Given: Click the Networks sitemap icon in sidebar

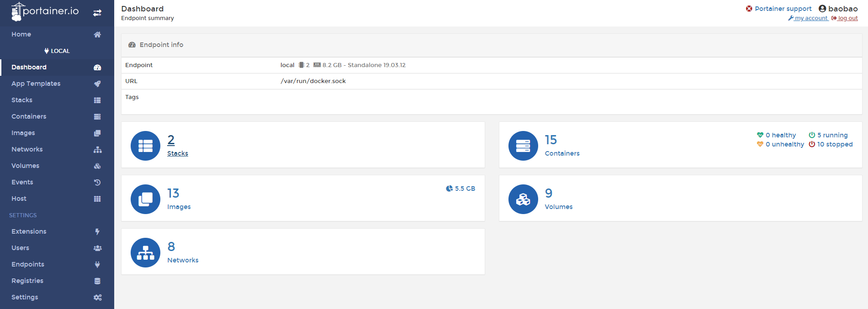Looking at the screenshot, I should [x=97, y=150].
